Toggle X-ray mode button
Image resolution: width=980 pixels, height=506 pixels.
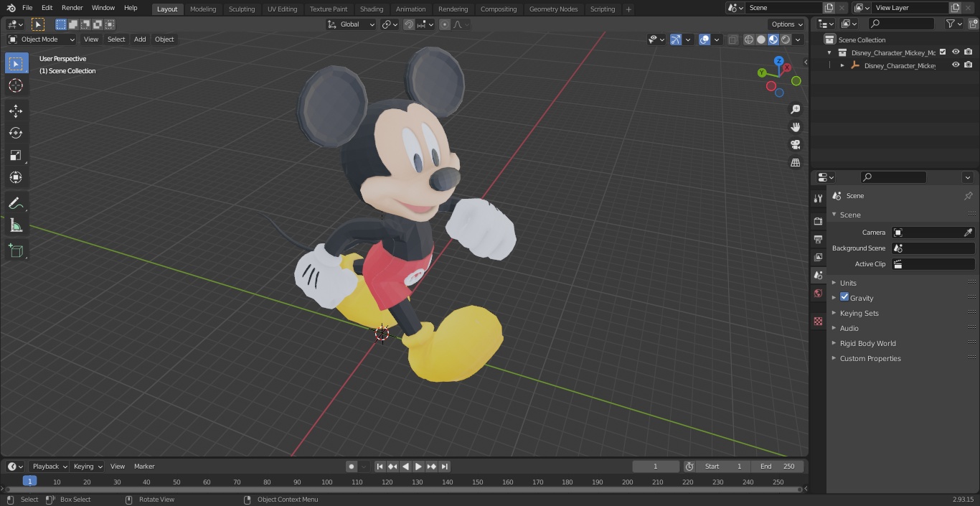[x=732, y=39]
